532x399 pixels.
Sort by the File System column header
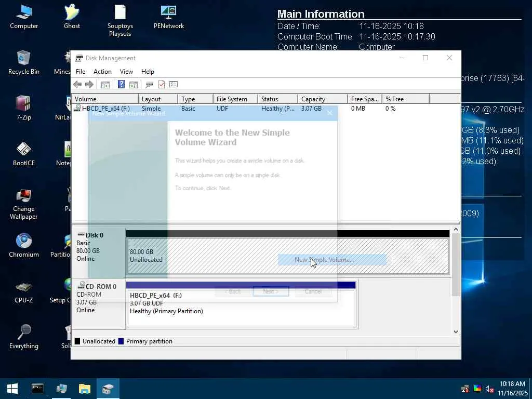[235, 99]
